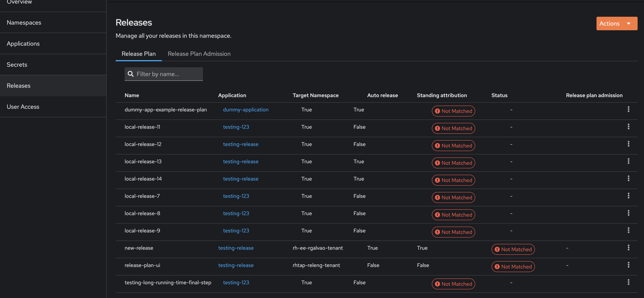
Task: Click the search magnifier icon in filter
Action: coord(130,74)
